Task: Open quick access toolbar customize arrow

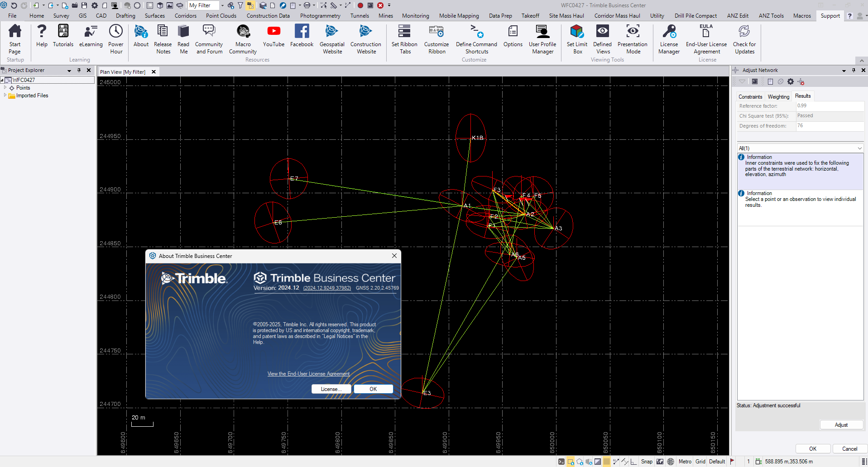Action: pos(389,5)
